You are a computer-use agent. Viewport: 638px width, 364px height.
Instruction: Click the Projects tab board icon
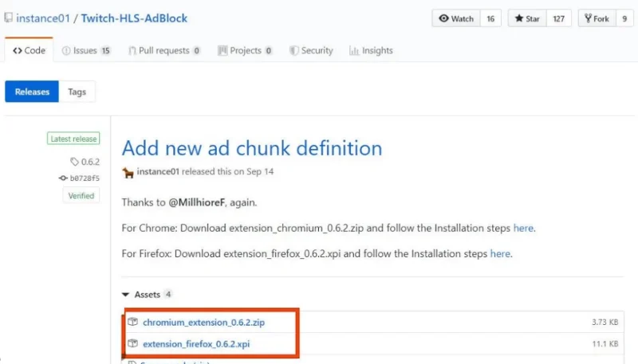[x=223, y=50]
